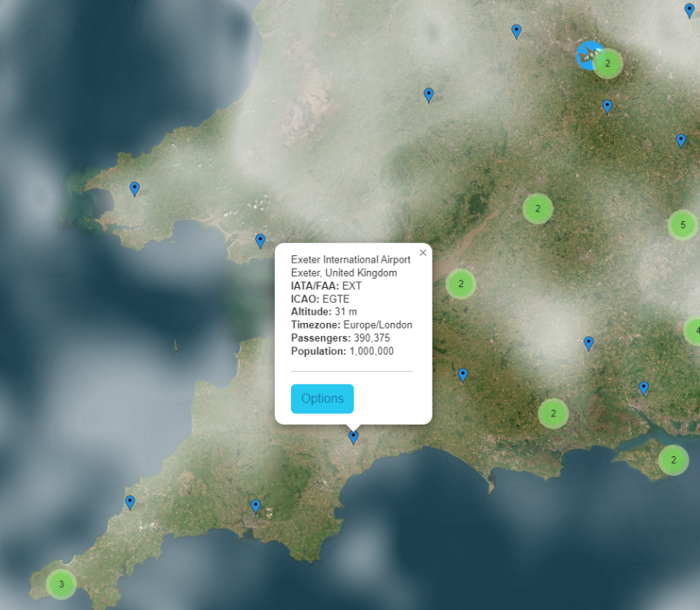Click the Options button in airport popup
700x610 pixels.
coord(322,399)
